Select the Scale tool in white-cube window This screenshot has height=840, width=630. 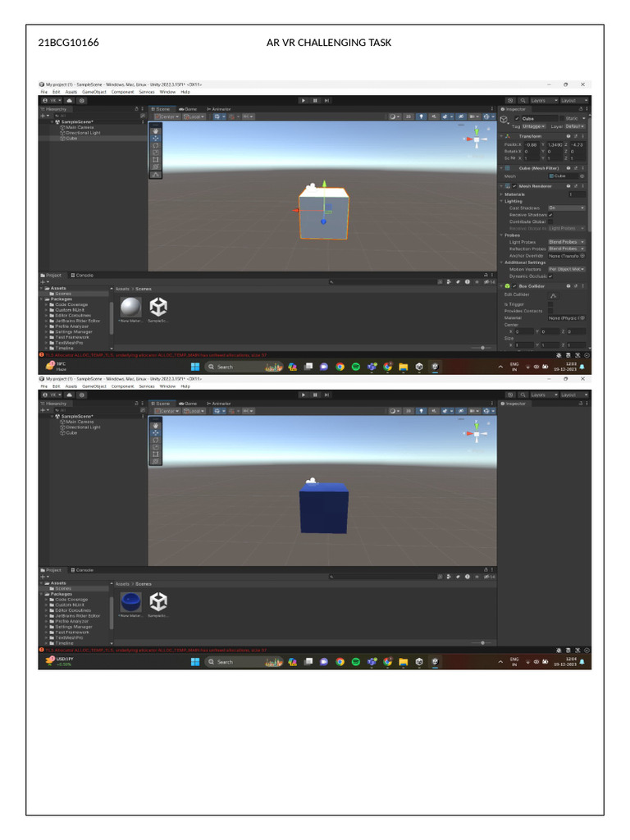point(156,152)
